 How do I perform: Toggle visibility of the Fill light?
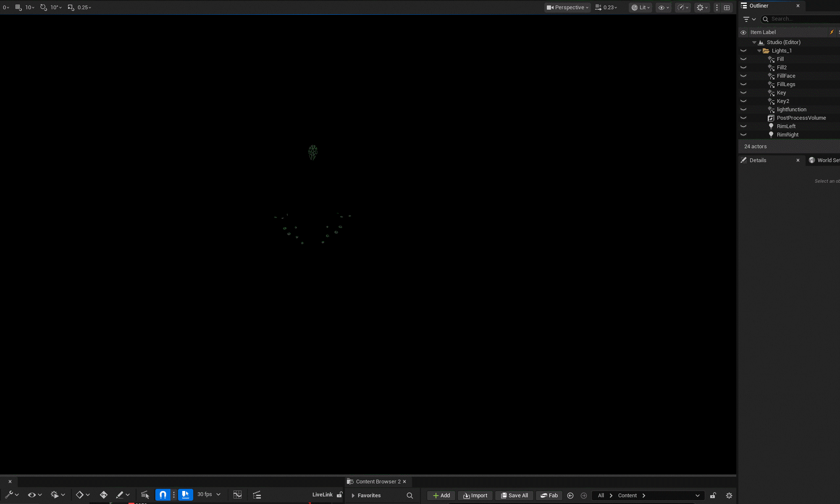click(743, 59)
